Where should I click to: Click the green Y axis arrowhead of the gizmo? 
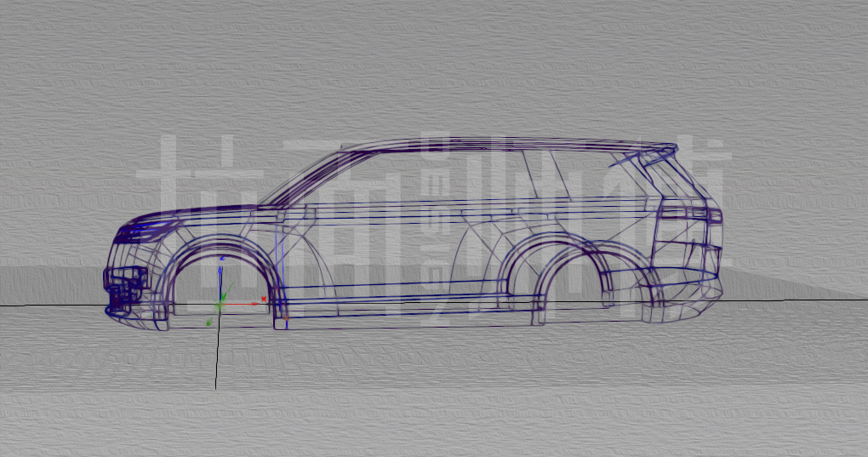[x=209, y=322]
